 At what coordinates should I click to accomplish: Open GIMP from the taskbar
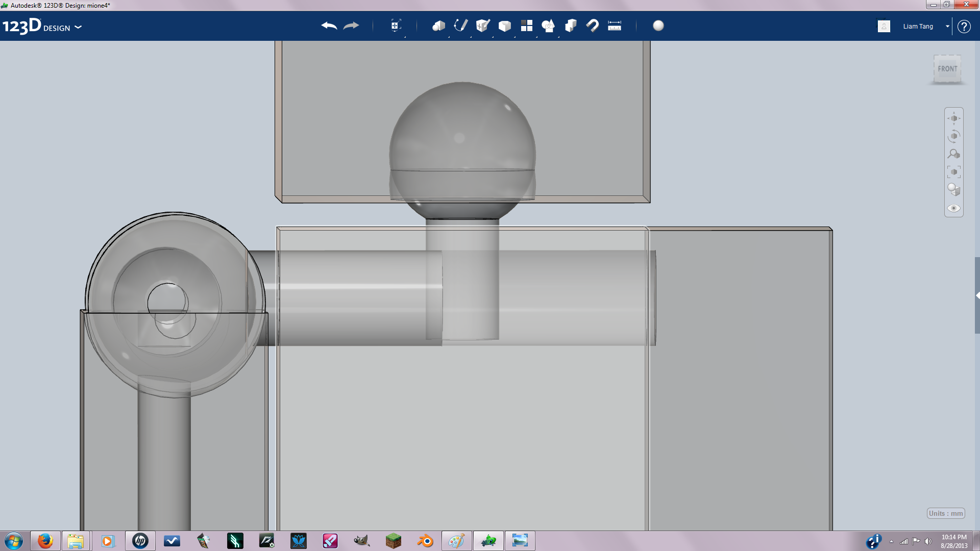[362, 541]
